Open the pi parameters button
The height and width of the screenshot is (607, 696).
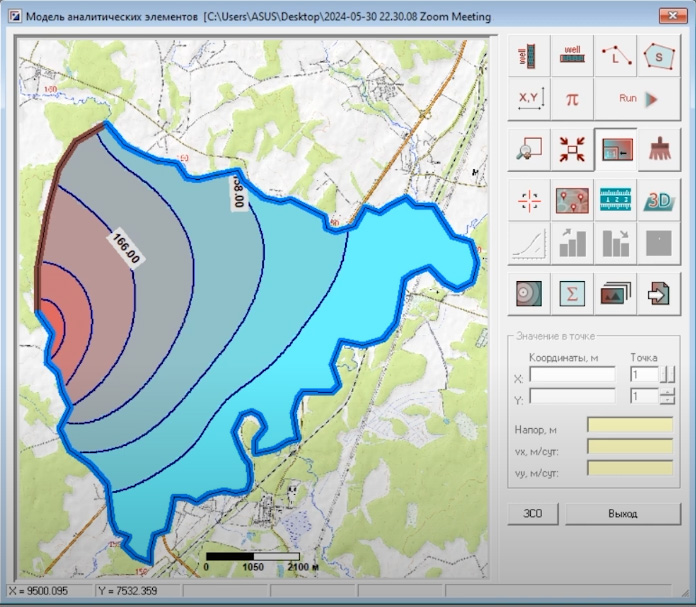tap(572, 99)
